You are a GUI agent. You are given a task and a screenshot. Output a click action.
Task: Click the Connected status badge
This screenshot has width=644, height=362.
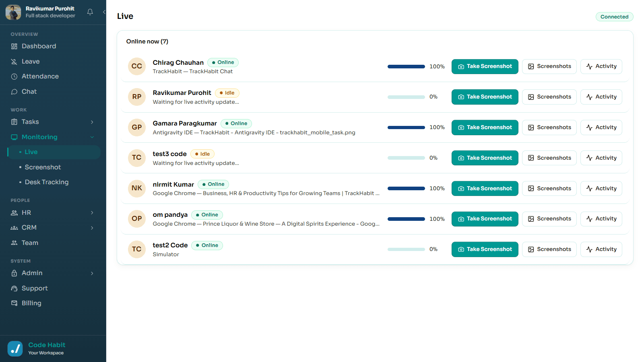[x=614, y=17]
